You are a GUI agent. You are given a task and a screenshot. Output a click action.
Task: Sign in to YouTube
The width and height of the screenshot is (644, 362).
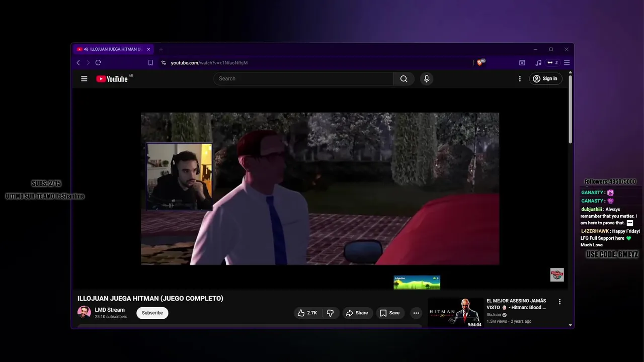tap(545, 78)
